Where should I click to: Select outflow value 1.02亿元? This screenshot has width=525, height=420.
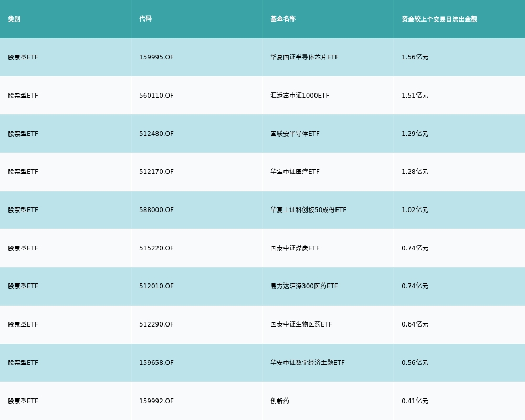[x=415, y=210]
